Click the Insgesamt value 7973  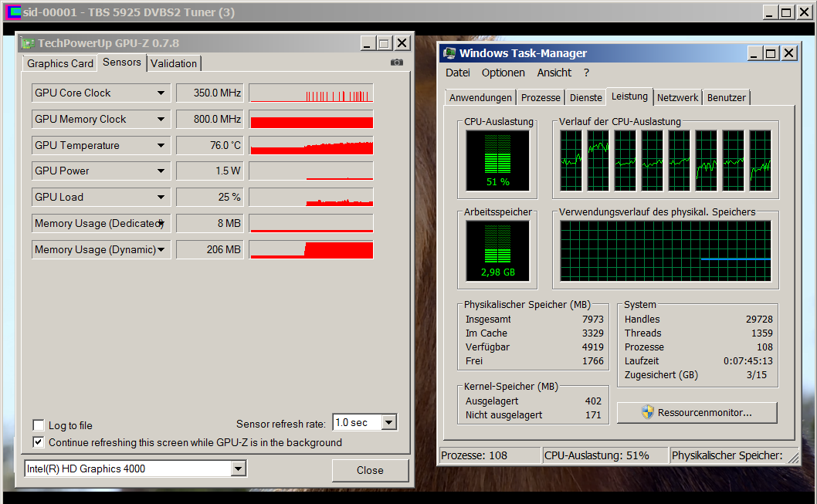coord(593,320)
